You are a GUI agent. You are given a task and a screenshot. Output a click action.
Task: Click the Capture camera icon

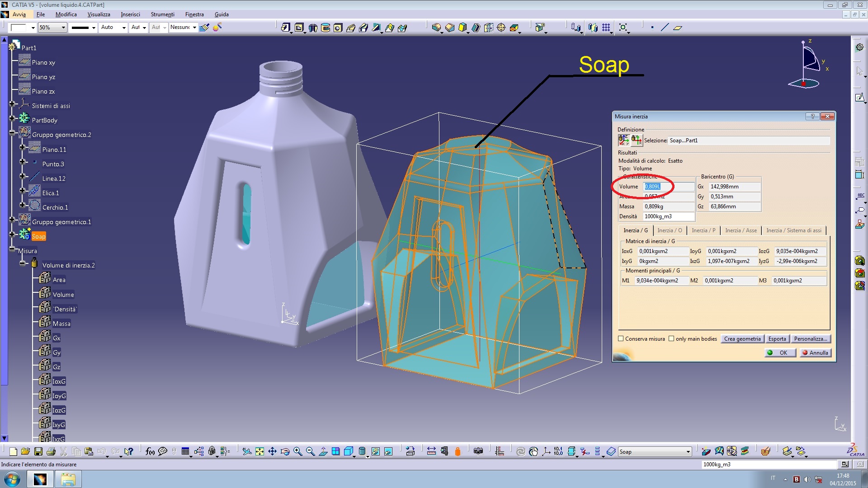pos(478,451)
